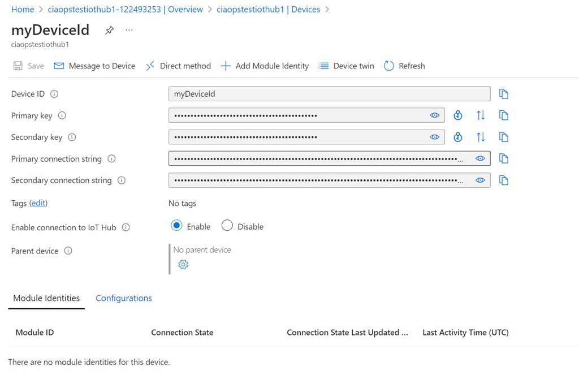This screenshot has height=392, width=579.
Task: Show info tooltip for Primary connection string
Action: (111, 159)
